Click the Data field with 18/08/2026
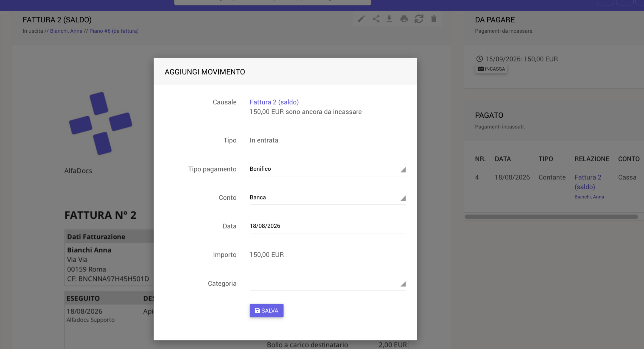This screenshot has width=644, height=349. tap(327, 226)
